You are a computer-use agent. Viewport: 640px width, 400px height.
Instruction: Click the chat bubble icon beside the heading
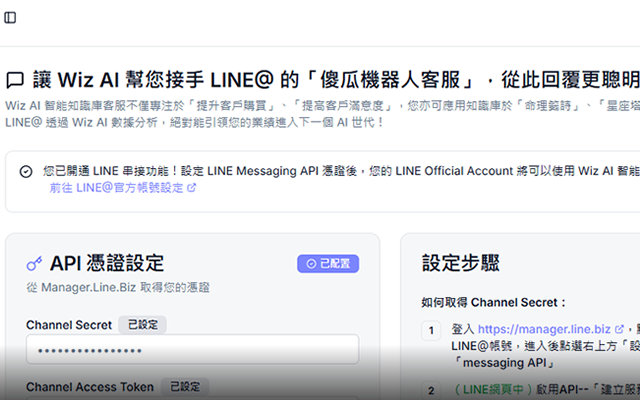[15, 79]
